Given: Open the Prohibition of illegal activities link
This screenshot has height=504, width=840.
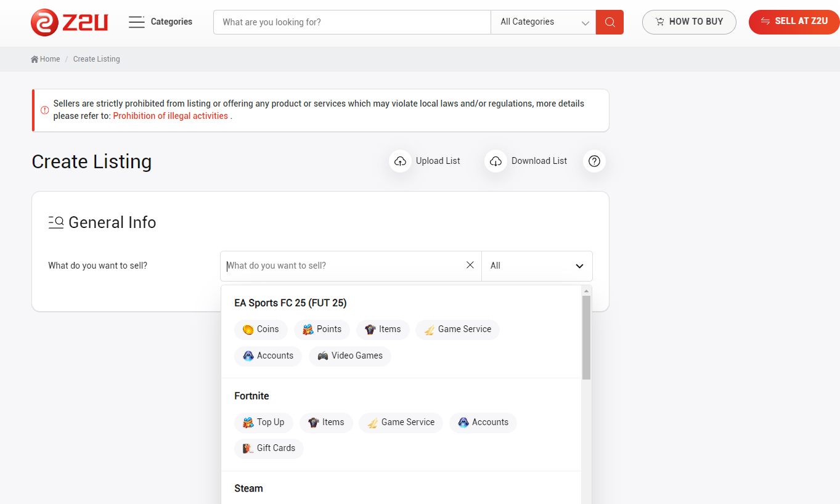Looking at the screenshot, I should pyautogui.click(x=170, y=116).
